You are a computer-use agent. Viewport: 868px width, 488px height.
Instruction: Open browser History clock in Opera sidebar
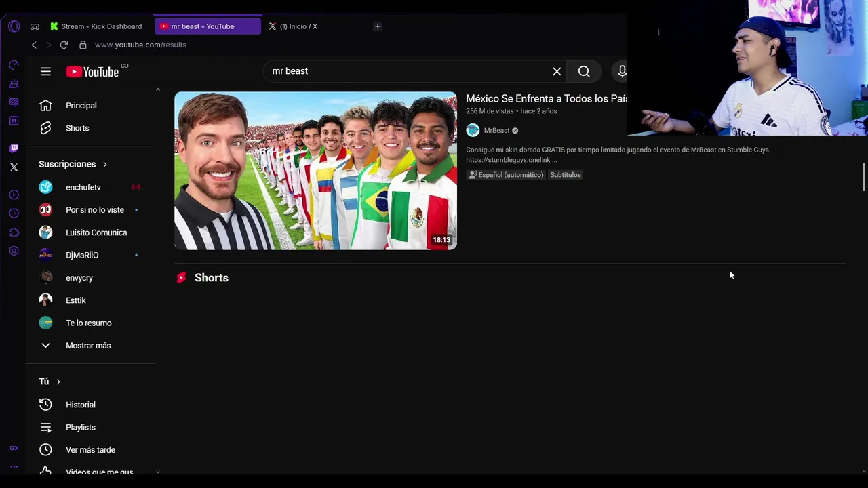click(x=14, y=213)
